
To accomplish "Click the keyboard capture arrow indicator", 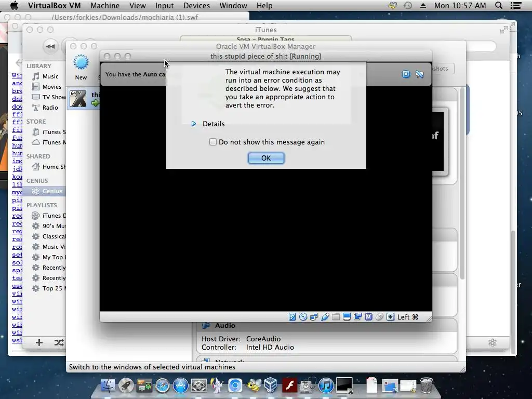I will (390, 317).
